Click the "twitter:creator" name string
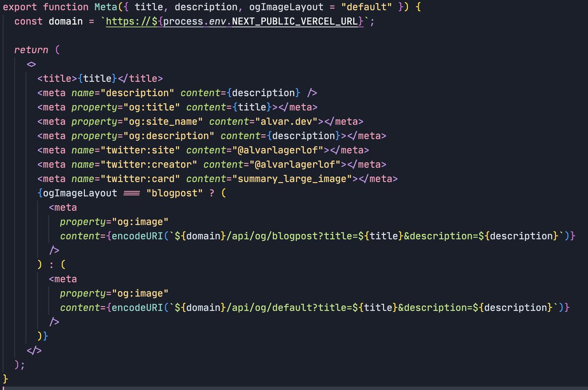The width and height of the screenshot is (588, 390). 150,164
